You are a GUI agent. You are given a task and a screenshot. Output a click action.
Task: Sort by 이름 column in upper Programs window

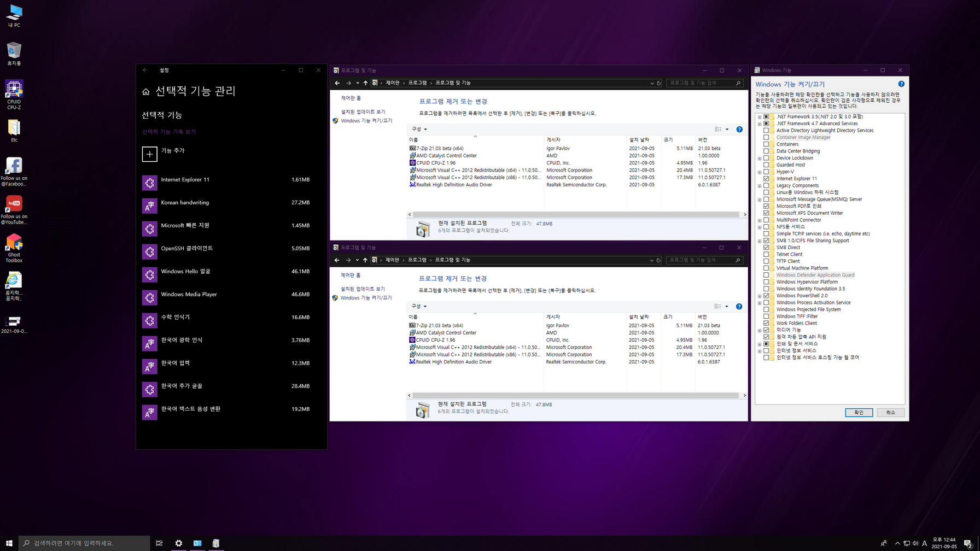click(476, 140)
